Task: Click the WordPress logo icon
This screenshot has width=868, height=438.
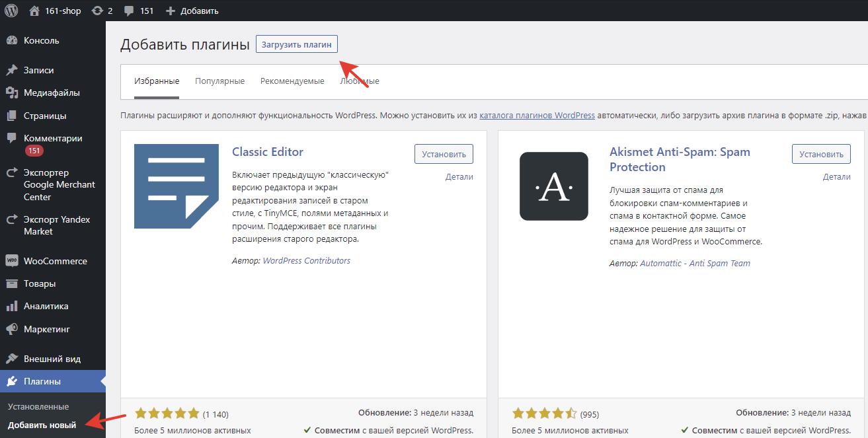Action: click(x=11, y=11)
